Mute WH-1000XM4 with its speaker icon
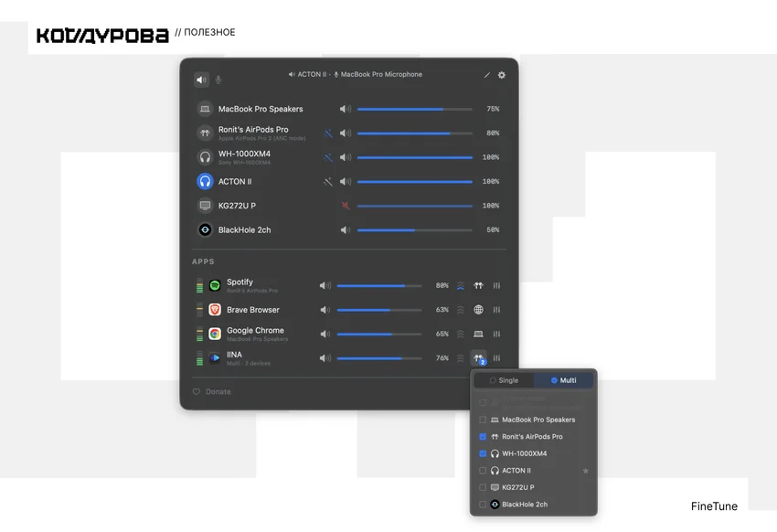This screenshot has width=777, height=532. tap(346, 157)
